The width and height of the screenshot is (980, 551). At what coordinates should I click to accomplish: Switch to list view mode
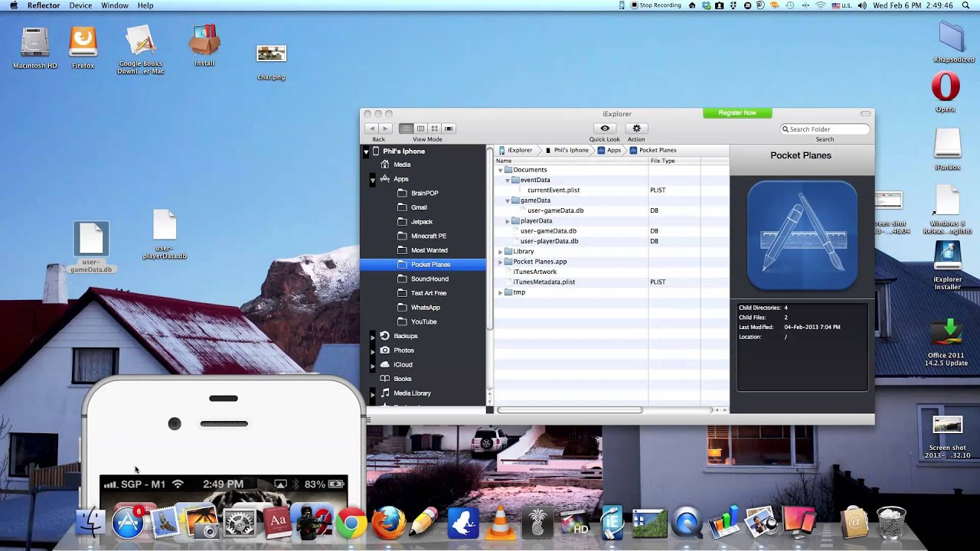tap(407, 129)
